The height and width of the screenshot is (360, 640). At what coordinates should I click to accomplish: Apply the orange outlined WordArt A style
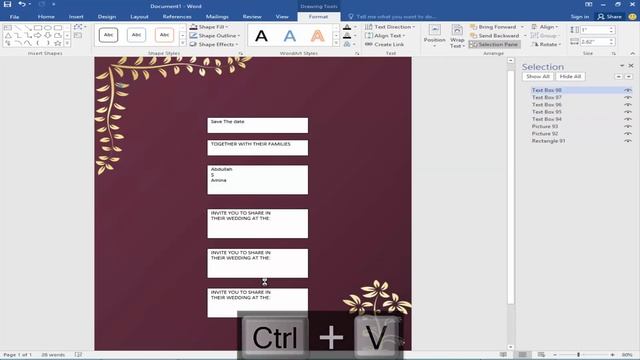(x=317, y=36)
